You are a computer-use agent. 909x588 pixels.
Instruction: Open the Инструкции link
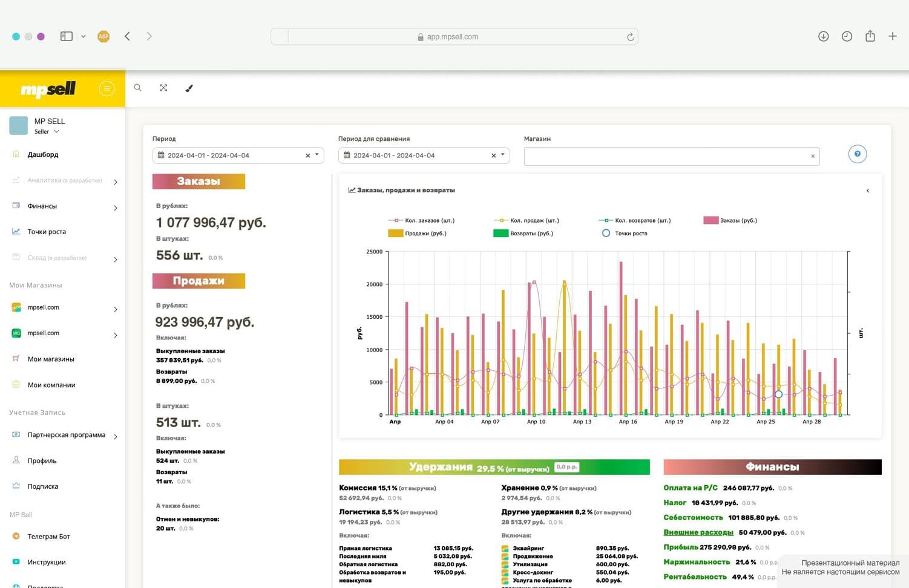tap(47, 562)
